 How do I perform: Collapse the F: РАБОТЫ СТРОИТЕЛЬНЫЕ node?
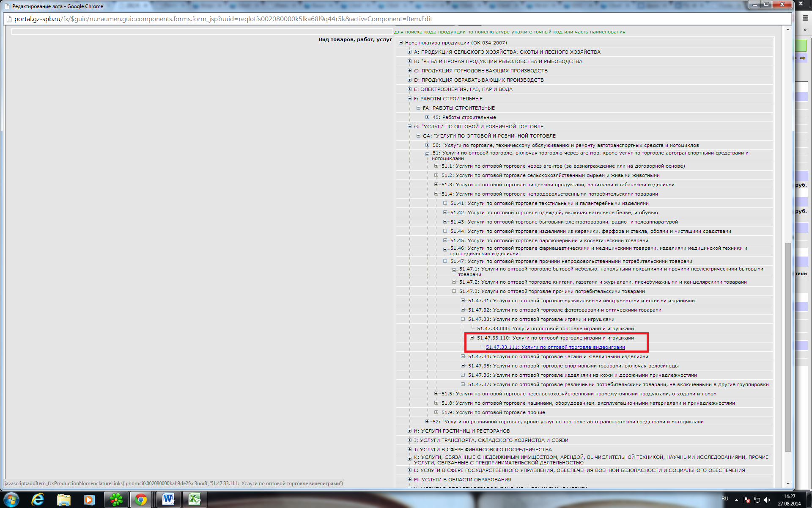pos(409,99)
